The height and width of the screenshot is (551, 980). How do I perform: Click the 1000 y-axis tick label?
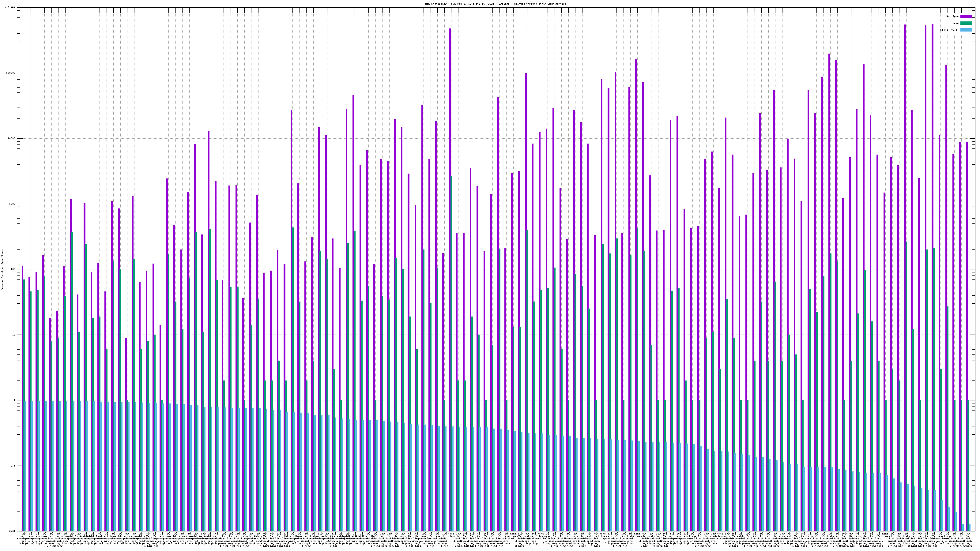[13, 204]
